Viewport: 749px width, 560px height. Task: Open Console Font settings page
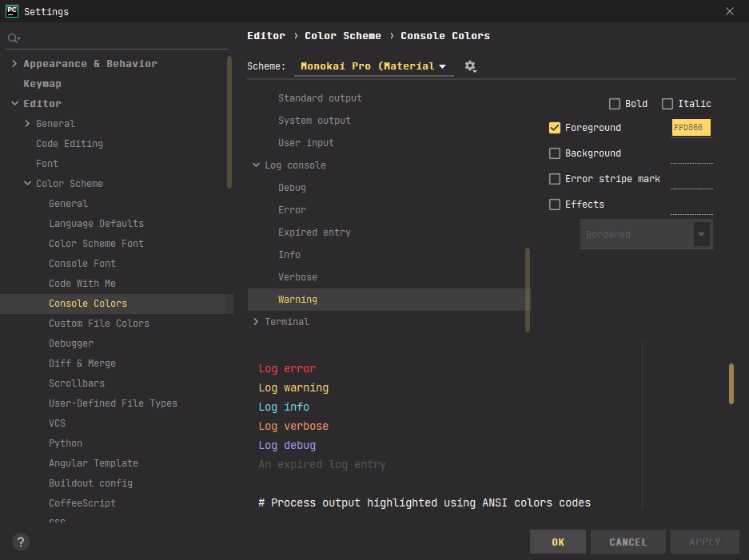(x=82, y=264)
